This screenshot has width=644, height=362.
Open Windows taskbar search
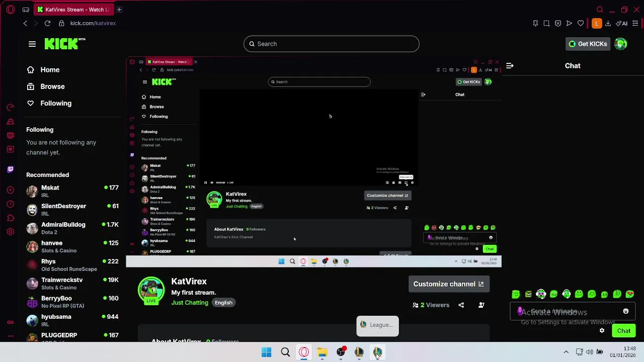coord(285,352)
